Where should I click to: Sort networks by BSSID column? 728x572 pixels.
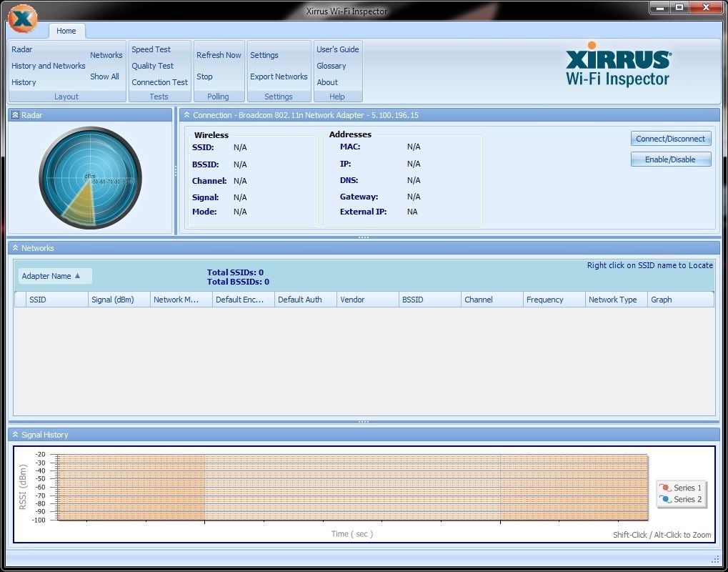(x=430, y=300)
